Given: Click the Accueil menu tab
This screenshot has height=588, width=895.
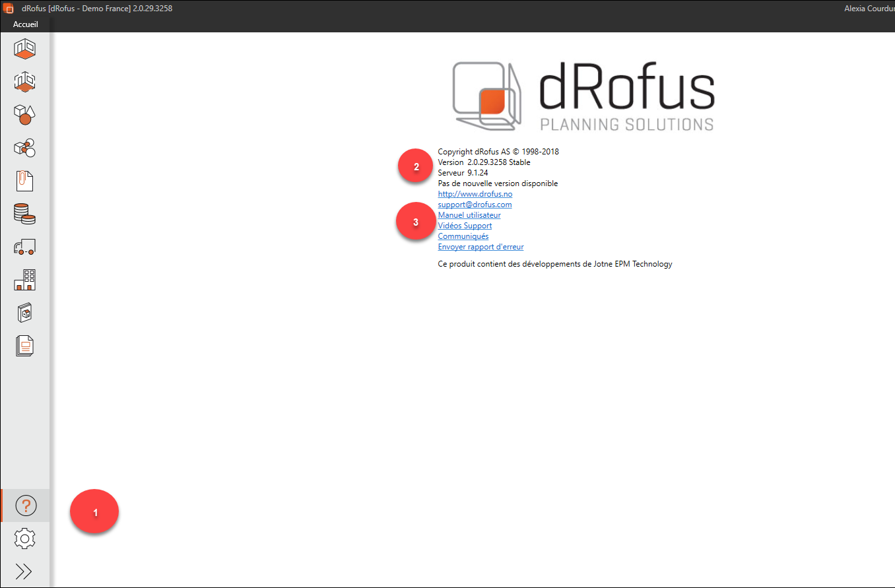Looking at the screenshot, I should (26, 24).
